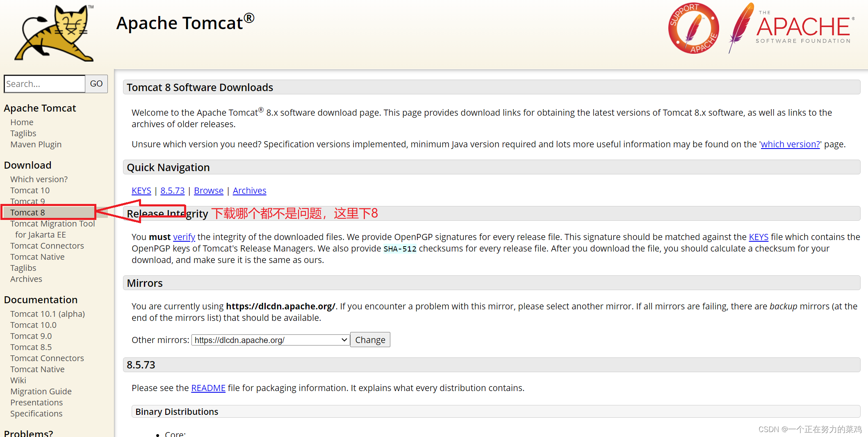Click Archives in Quick Navigation
This screenshot has width=868, height=437.
(x=250, y=191)
